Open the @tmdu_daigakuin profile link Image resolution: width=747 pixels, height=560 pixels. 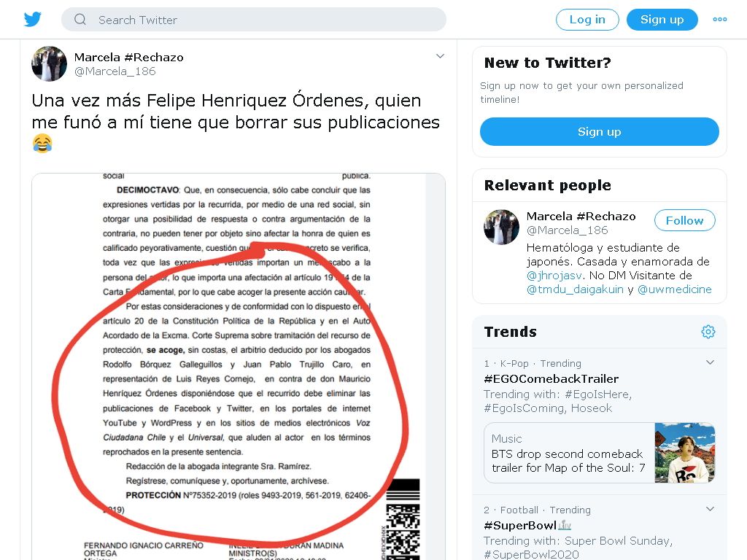[x=575, y=289]
